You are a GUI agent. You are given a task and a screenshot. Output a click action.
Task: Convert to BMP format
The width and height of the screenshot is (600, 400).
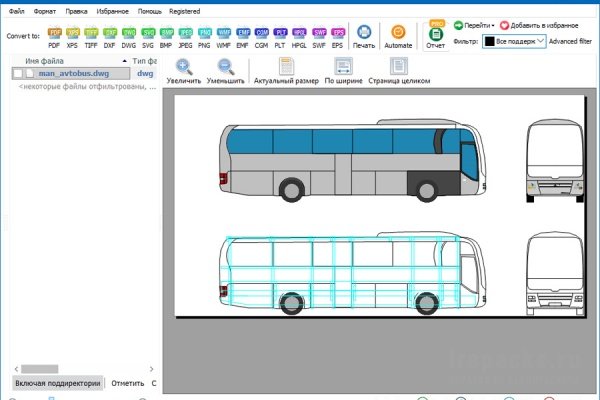[166, 38]
